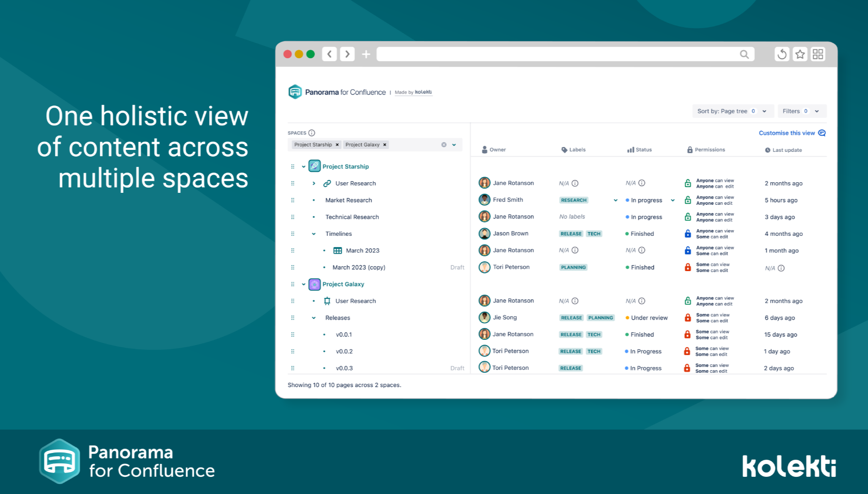Click the last-update info icon beside N/A

pos(781,268)
